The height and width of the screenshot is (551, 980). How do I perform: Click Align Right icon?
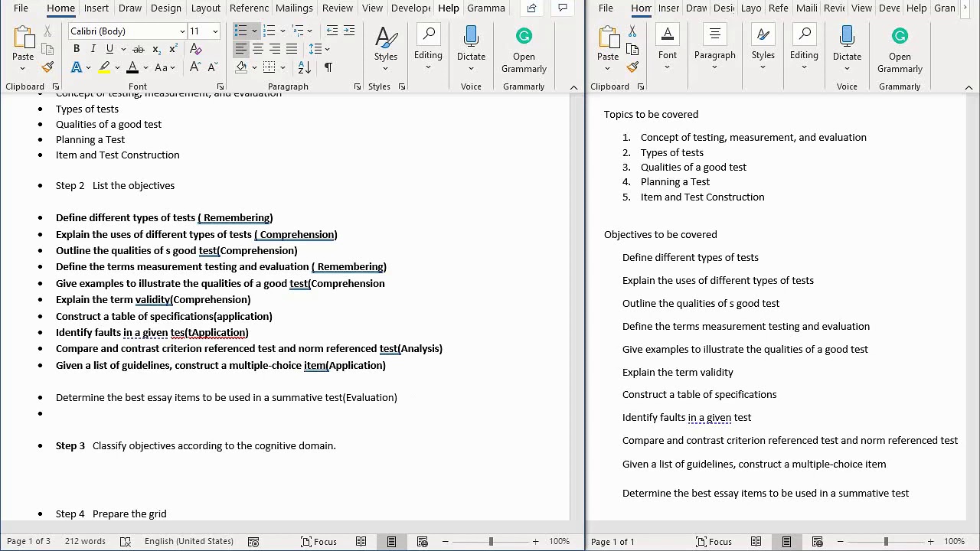(x=275, y=49)
